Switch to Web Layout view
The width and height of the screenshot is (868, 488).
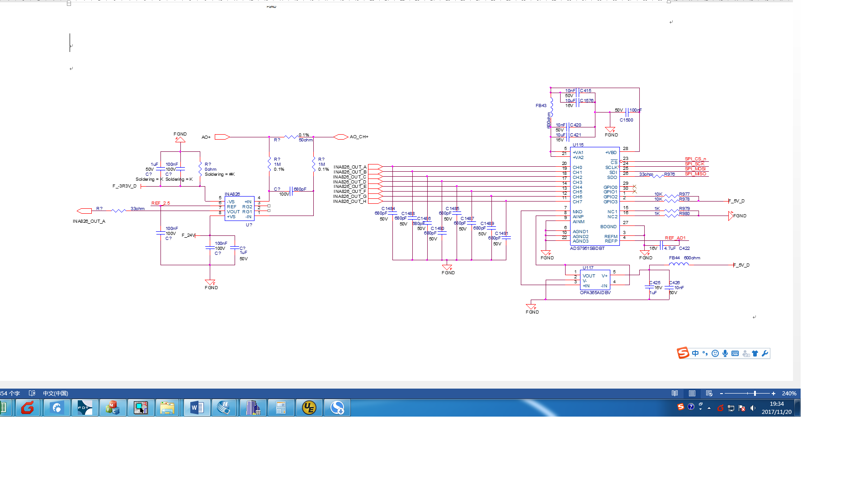pyautogui.click(x=709, y=393)
